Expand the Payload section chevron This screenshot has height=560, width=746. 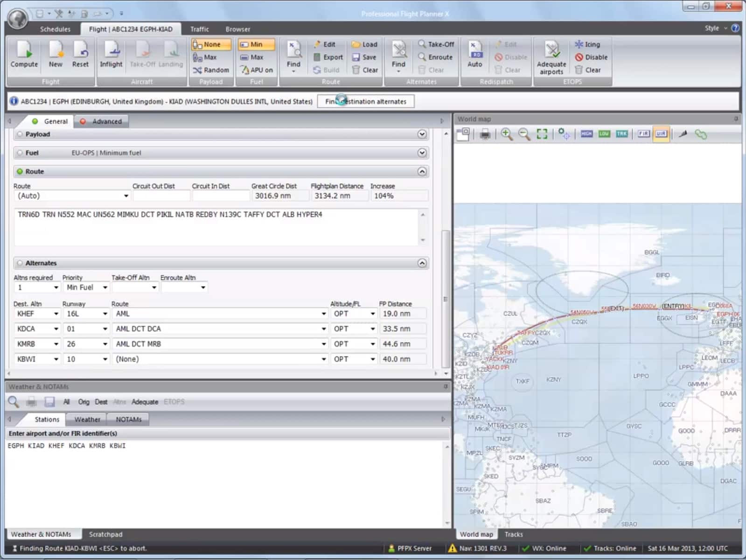pos(422,134)
